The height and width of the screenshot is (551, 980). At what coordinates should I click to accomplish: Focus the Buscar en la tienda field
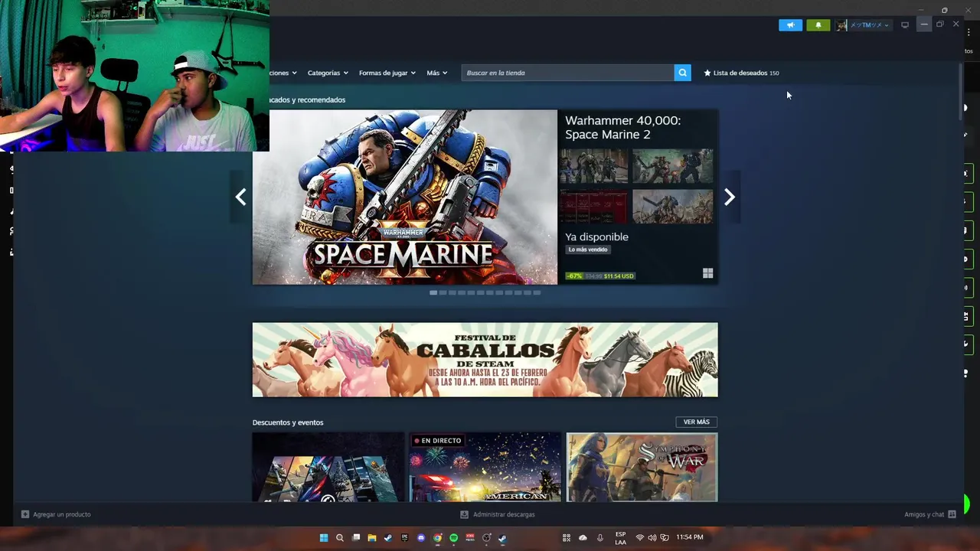tap(567, 73)
